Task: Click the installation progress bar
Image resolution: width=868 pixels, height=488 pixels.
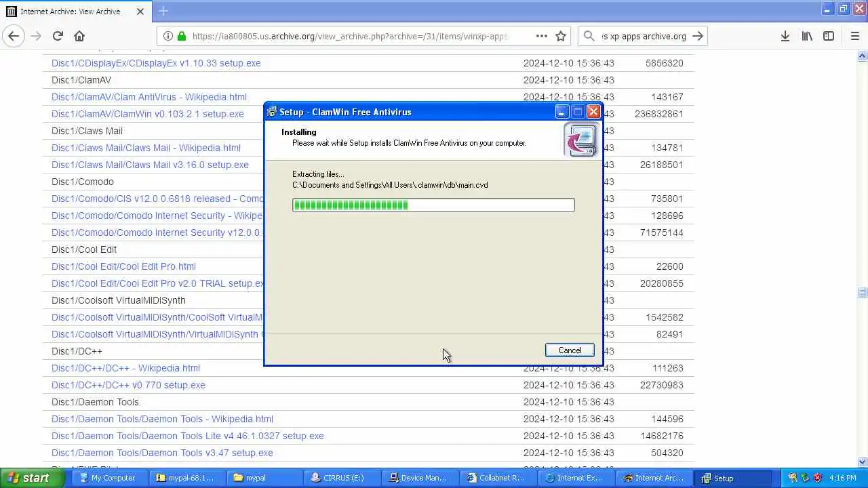Action: pyautogui.click(x=433, y=205)
